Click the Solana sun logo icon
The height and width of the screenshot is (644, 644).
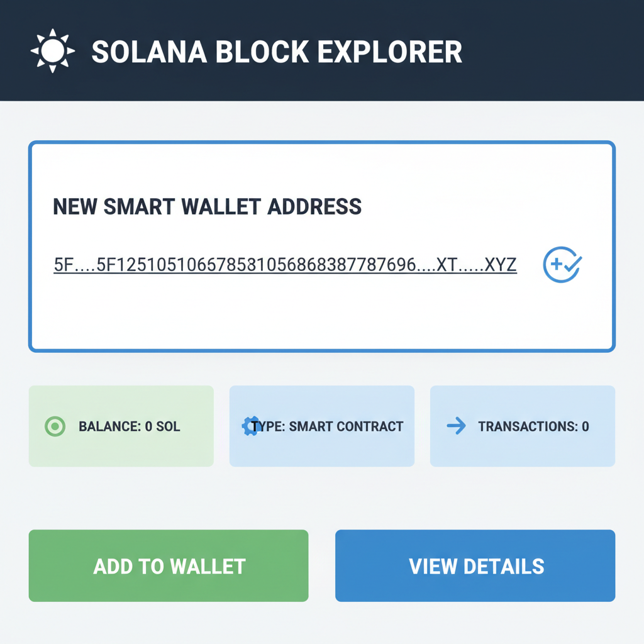pyautogui.click(x=53, y=50)
